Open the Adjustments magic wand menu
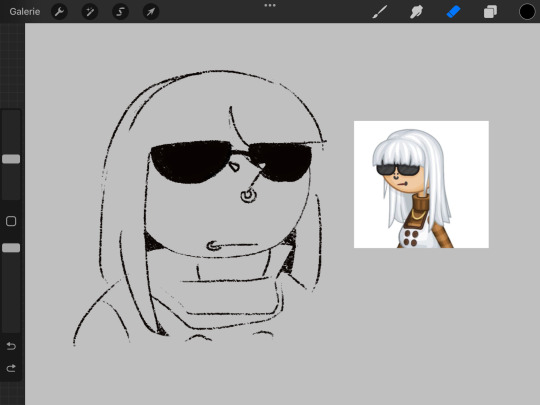The height and width of the screenshot is (405, 540). click(x=90, y=12)
